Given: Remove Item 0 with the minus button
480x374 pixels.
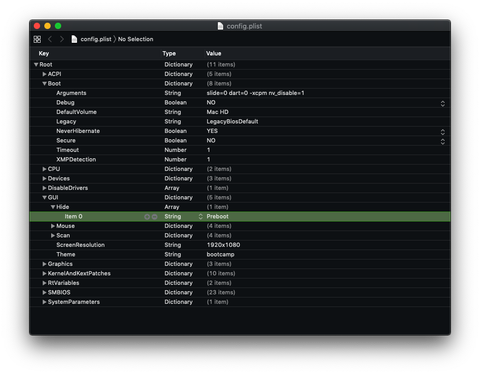Looking at the screenshot, I should tap(155, 217).
